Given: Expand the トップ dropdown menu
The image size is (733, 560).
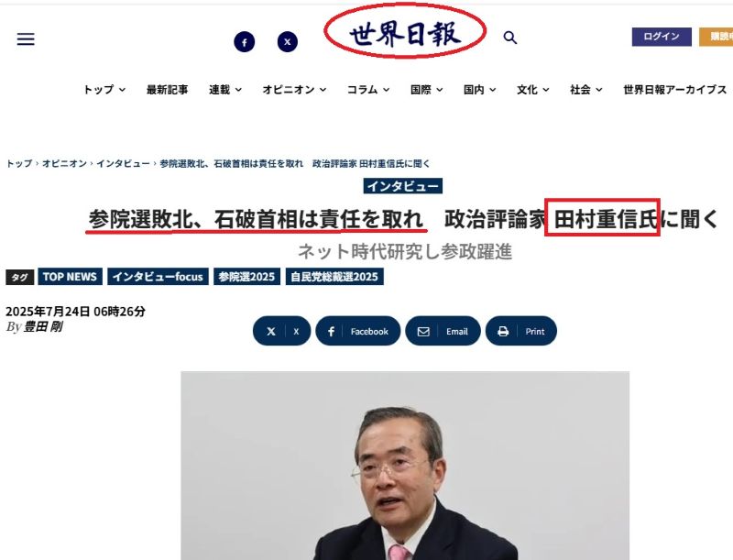Looking at the screenshot, I should [104, 89].
